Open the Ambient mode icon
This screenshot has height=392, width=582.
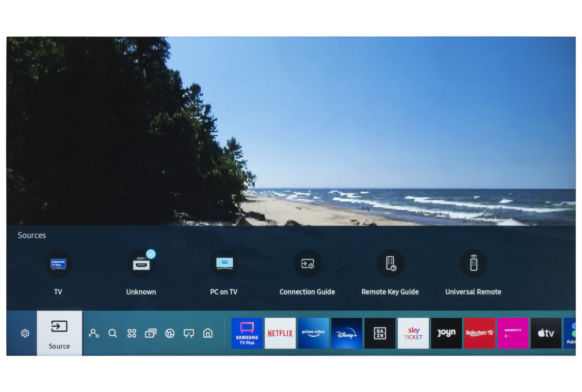pos(170,333)
